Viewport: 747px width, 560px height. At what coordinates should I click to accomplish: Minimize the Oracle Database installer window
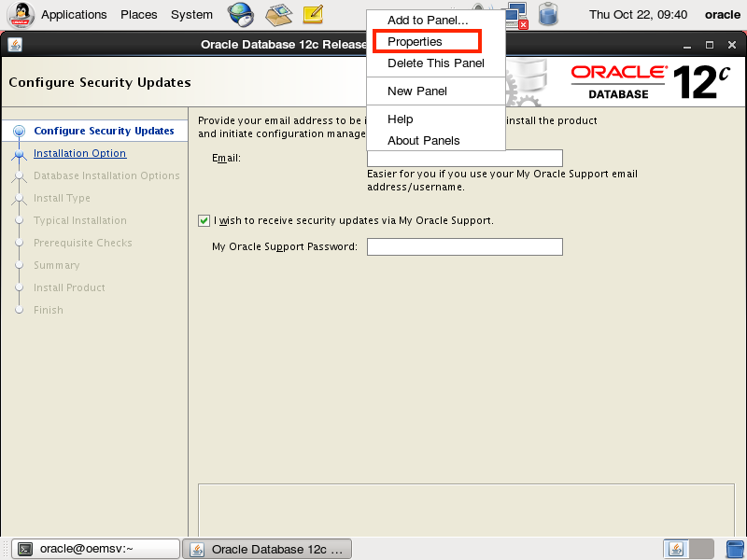pos(687,45)
